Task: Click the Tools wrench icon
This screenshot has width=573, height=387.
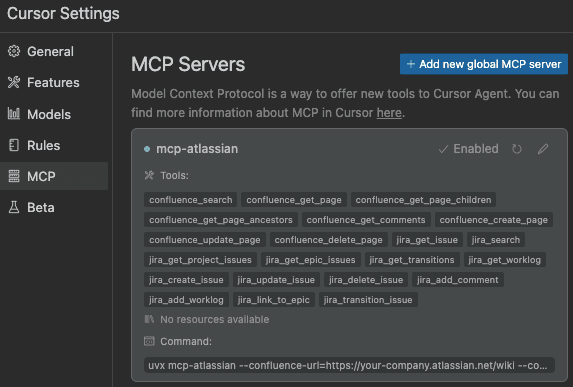Action: coord(149,175)
